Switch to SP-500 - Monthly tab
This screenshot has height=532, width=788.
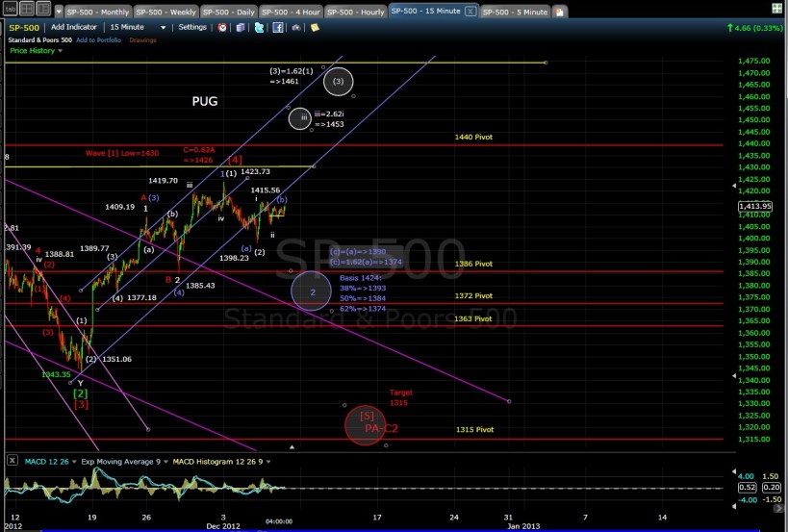coord(98,12)
